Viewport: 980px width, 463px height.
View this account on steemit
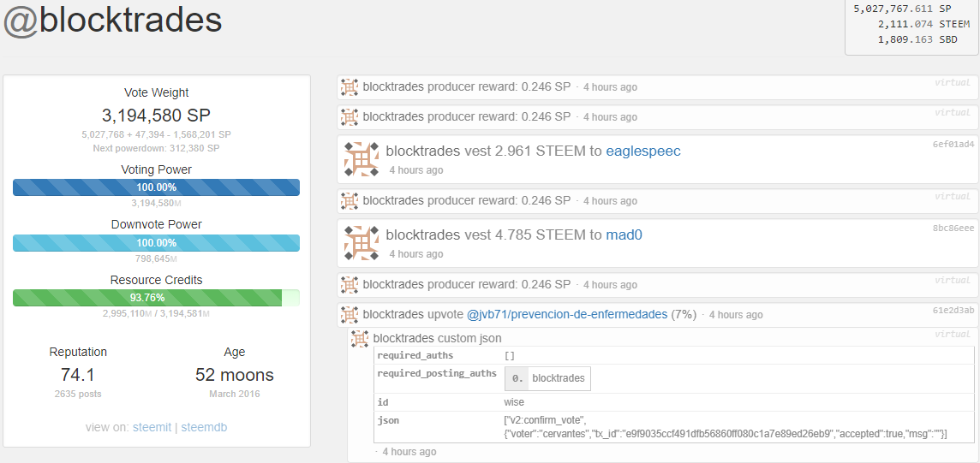152,427
